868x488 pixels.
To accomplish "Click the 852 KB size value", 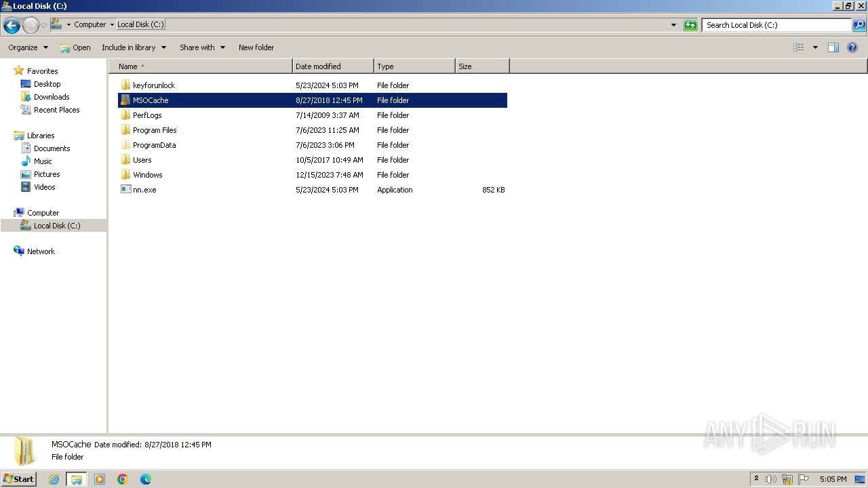I will tap(493, 190).
